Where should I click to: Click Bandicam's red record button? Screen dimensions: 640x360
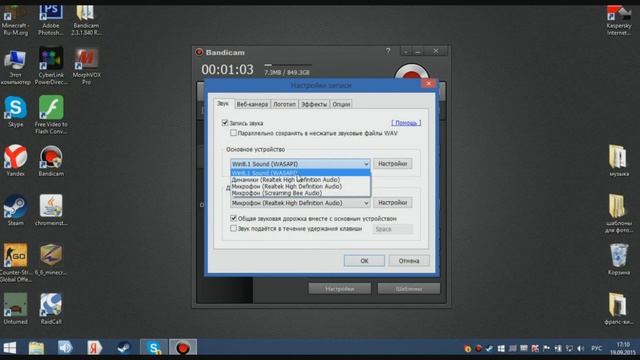[411, 73]
